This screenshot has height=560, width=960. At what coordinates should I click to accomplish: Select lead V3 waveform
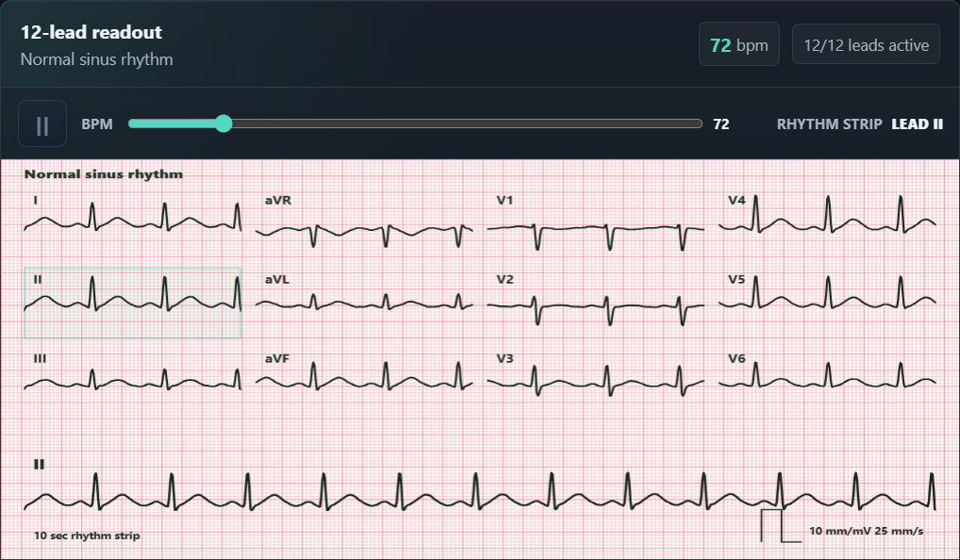pyautogui.click(x=596, y=379)
